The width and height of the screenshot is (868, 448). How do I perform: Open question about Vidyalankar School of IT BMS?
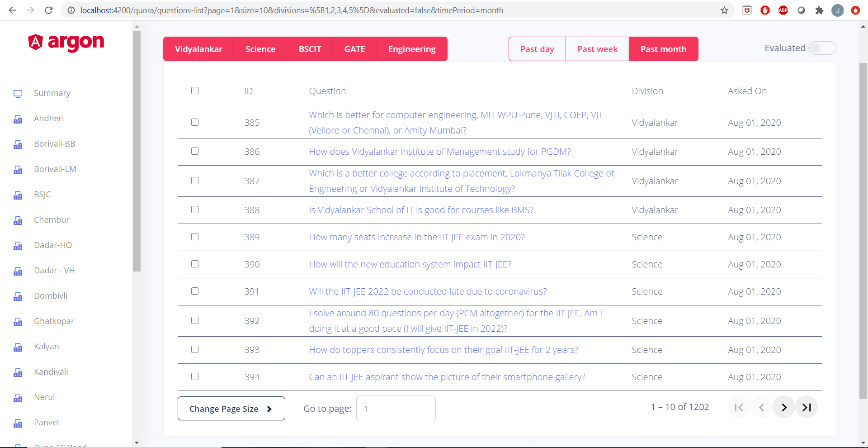click(421, 210)
